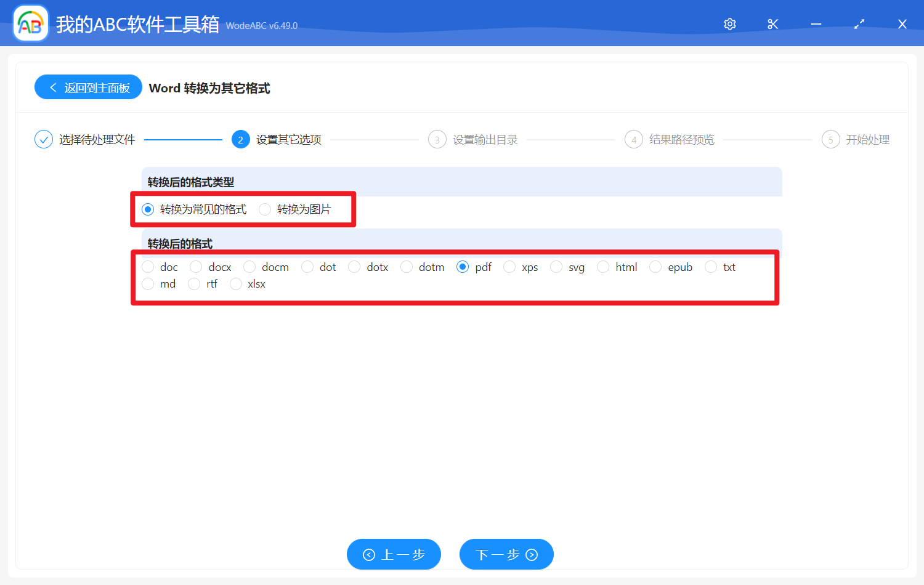The image size is (924, 585).
Task: Click the 设置输出目录 step label
Action: coord(485,140)
